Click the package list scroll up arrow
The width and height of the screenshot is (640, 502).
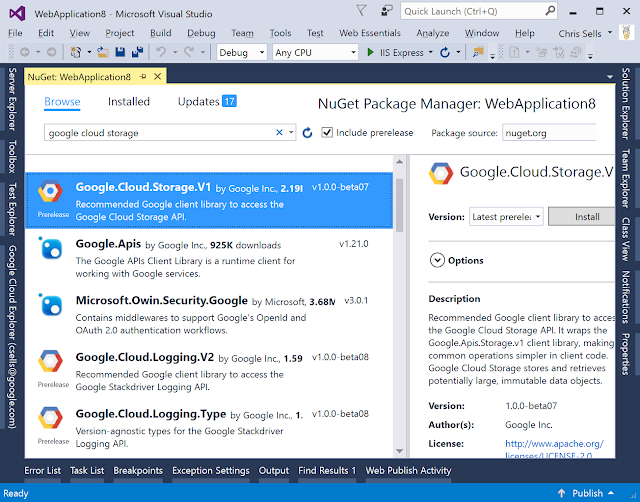pyautogui.click(x=400, y=162)
